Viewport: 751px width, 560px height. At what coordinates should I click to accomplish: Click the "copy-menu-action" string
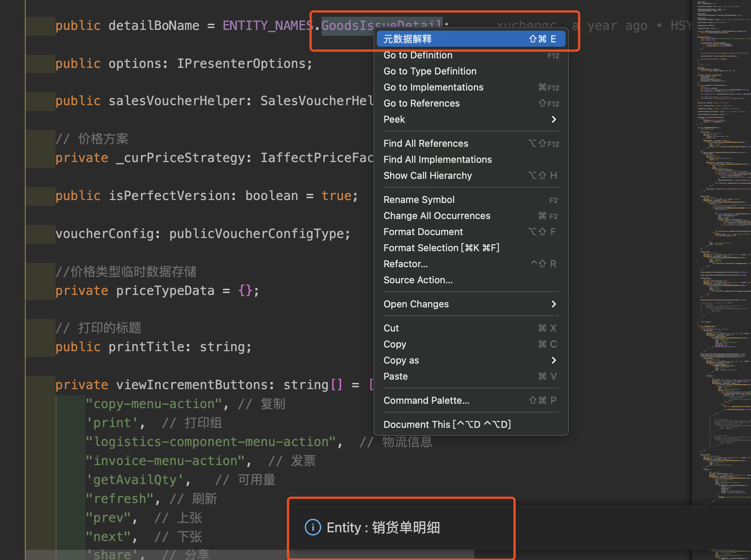(154, 404)
